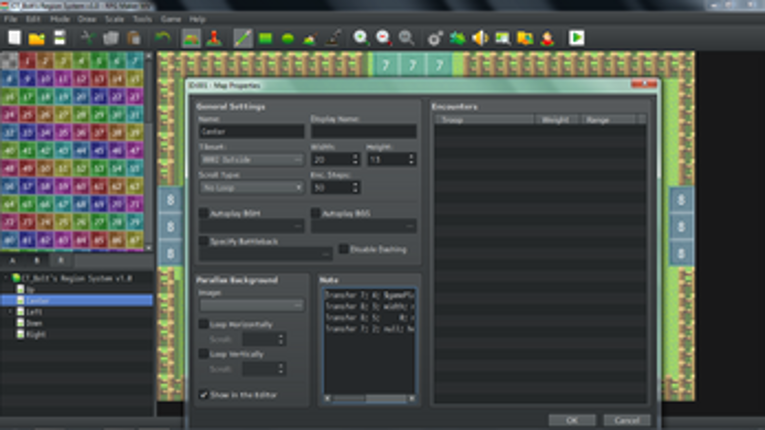Screen dimensions: 765x430
Task: Open the Help menu
Action: click(x=197, y=19)
